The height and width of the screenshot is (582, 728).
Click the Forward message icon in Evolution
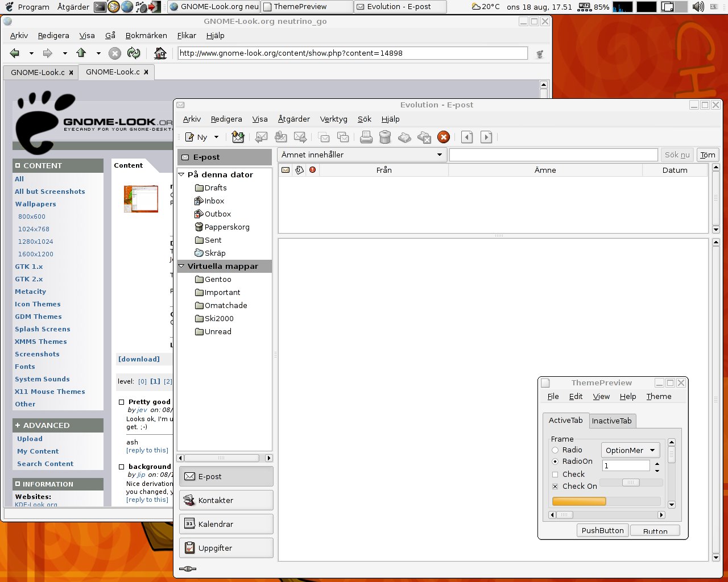(300, 137)
